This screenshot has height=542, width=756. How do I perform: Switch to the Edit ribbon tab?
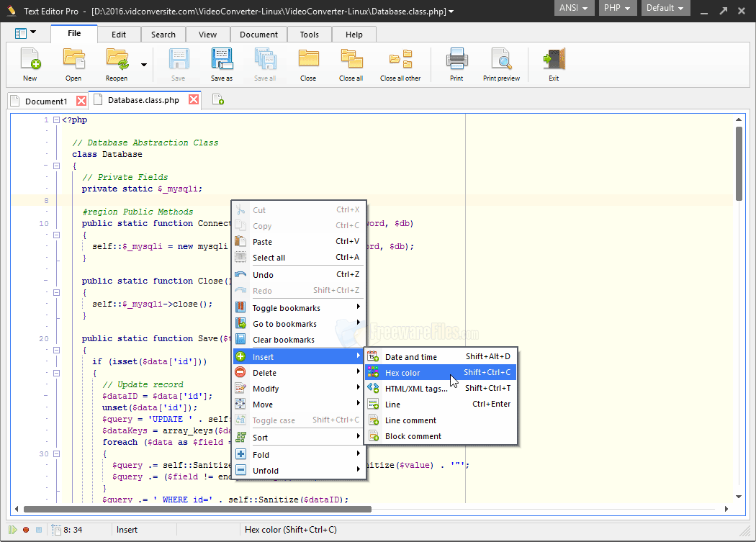click(x=119, y=34)
